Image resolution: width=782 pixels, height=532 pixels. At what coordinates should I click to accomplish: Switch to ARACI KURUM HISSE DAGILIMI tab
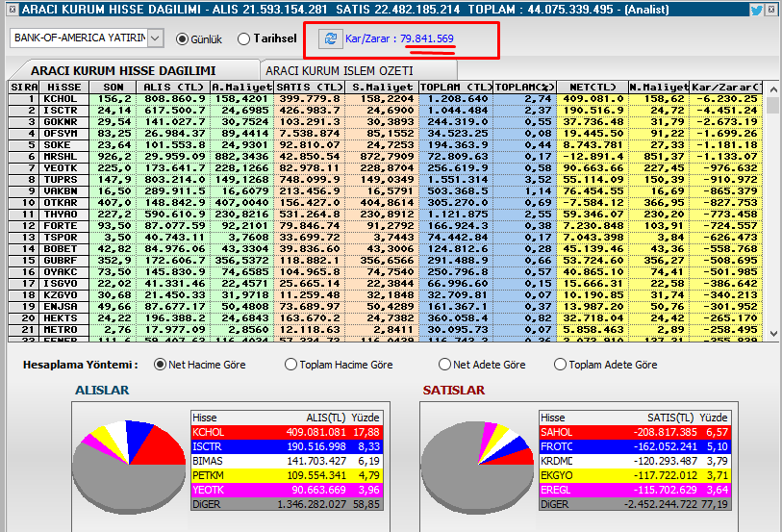(123, 70)
